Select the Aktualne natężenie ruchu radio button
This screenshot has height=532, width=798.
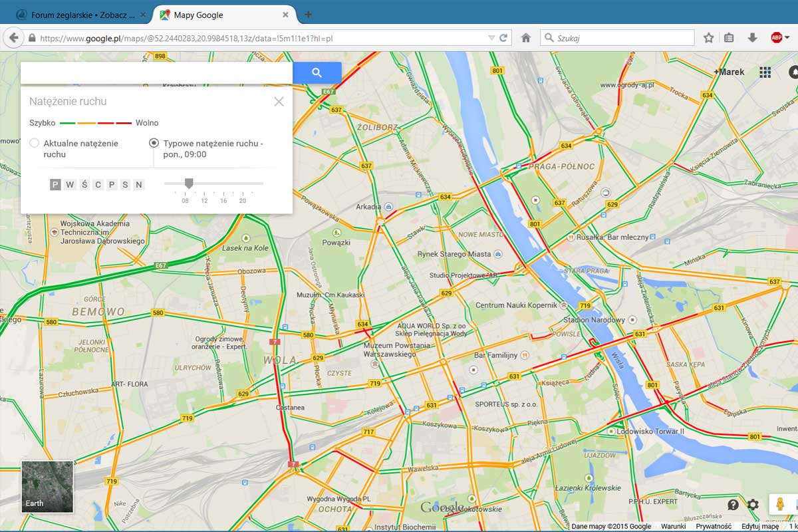(35, 143)
